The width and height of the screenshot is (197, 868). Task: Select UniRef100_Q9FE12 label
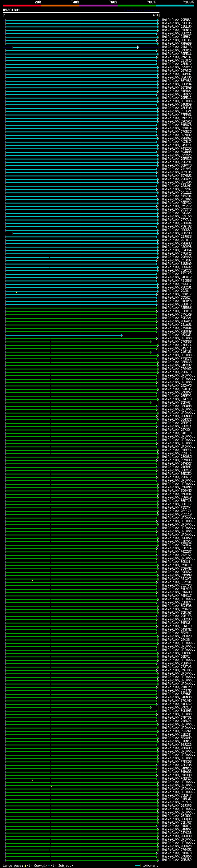point(177,98)
